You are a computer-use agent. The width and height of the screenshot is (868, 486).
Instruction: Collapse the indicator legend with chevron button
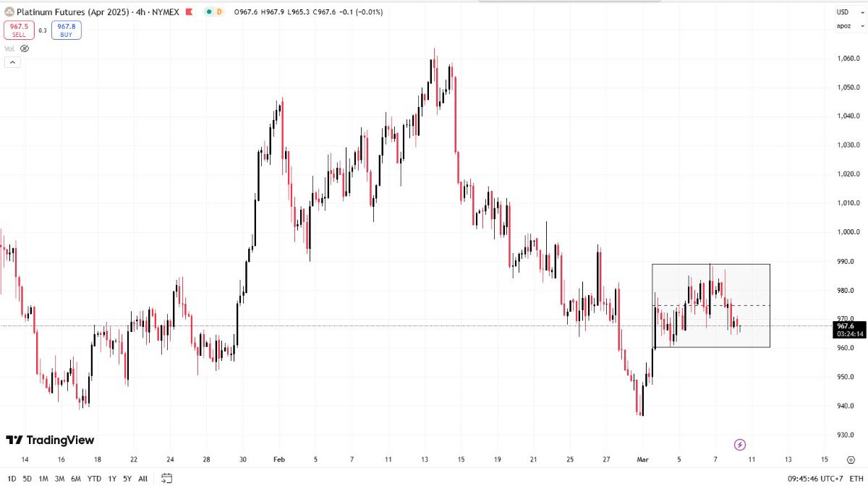pos(12,62)
